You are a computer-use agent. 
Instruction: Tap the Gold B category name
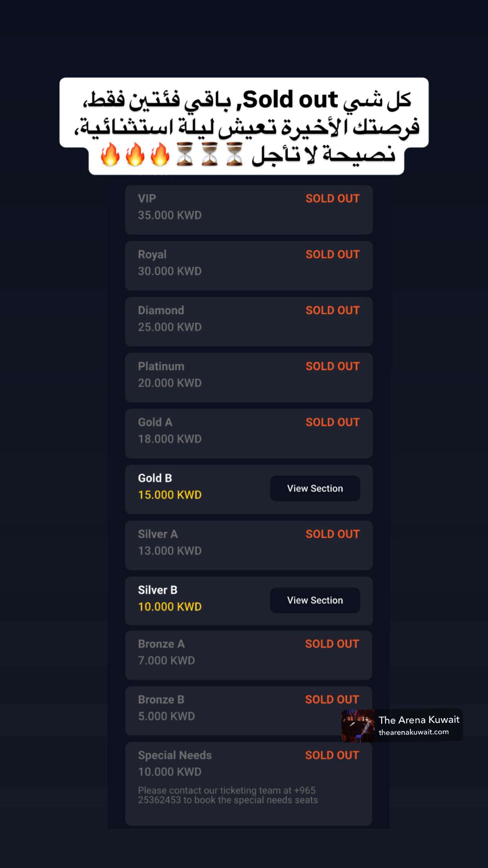tap(155, 478)
